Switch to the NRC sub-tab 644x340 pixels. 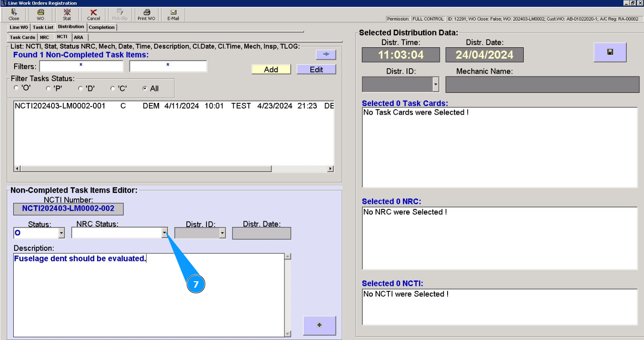coord(45,37)
